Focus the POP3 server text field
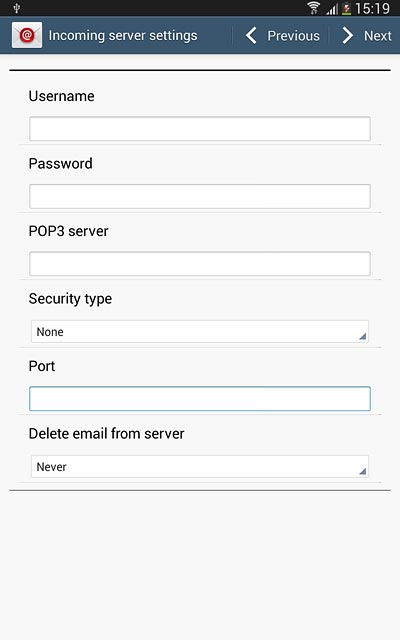 pos(200,264)
